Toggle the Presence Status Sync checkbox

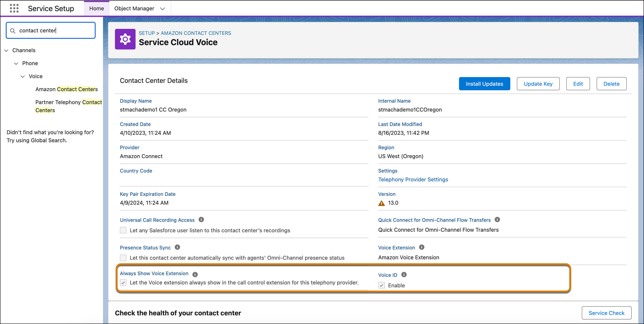coord(123,258)
